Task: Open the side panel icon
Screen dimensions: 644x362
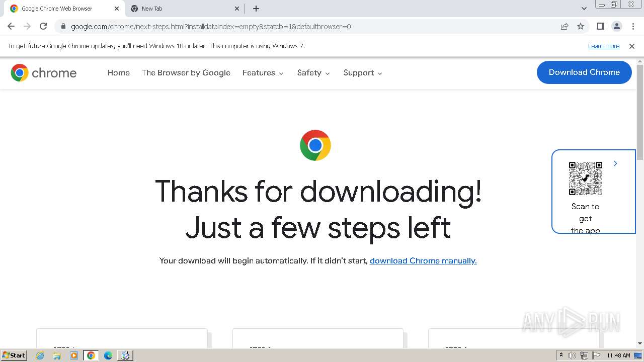Action: pos(600,26)
